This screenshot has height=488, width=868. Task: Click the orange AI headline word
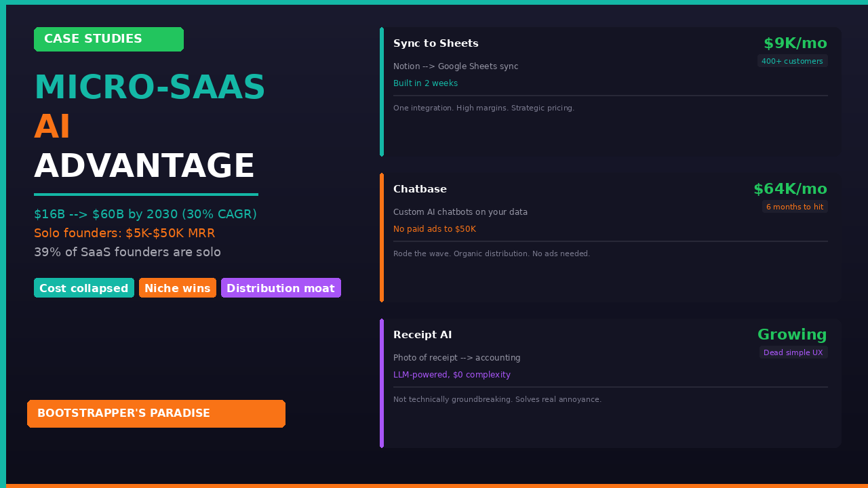(x=52, y=127)
